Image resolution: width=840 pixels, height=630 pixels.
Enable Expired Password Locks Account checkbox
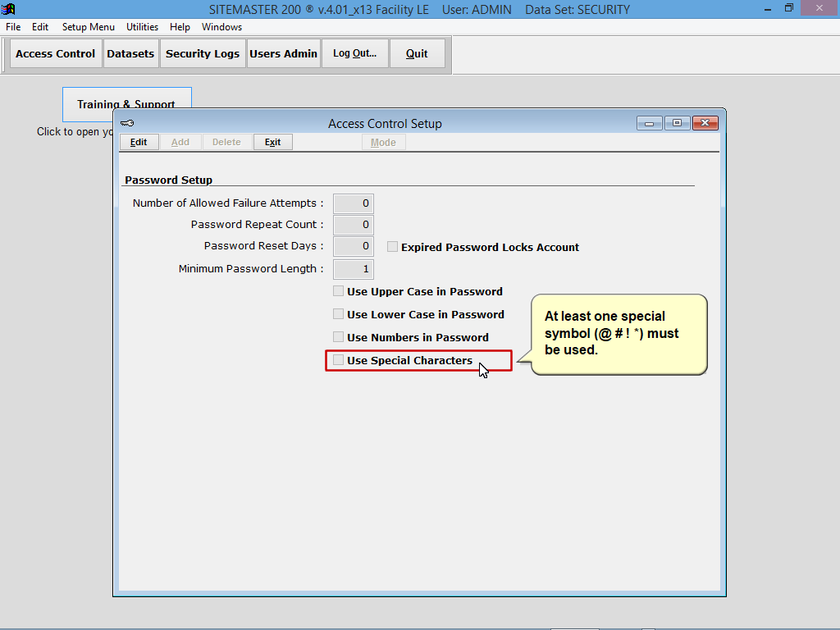(392, 246)
